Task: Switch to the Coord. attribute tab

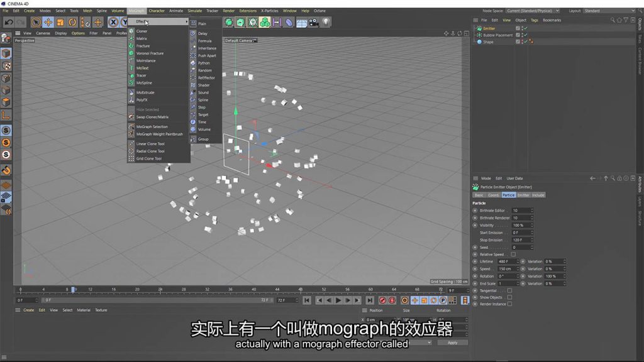Action: tap(493, 195)
